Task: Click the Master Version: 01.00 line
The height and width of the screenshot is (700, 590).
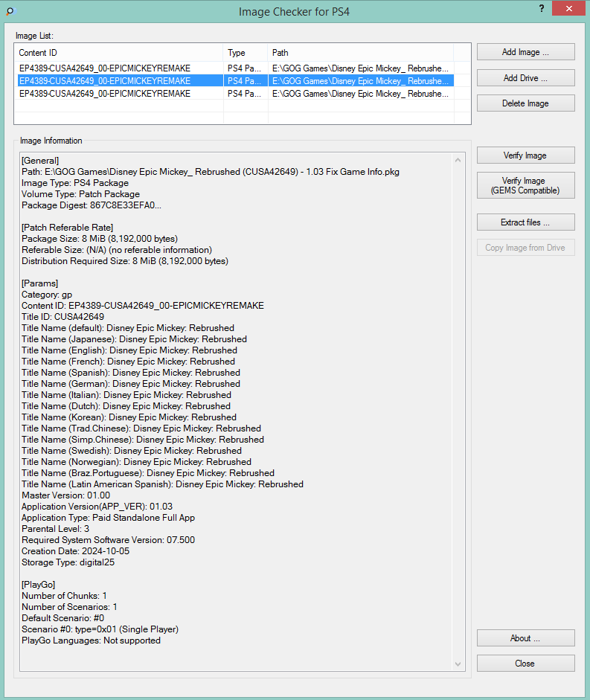Action: (x=66, y=495)
